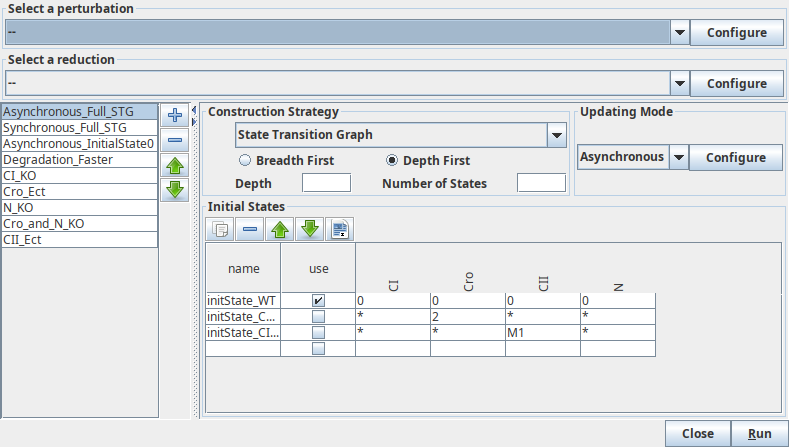This screenshot has width=789, height=447.
Task: Select Cro_Ect parameter
Action: click(80, 192)
